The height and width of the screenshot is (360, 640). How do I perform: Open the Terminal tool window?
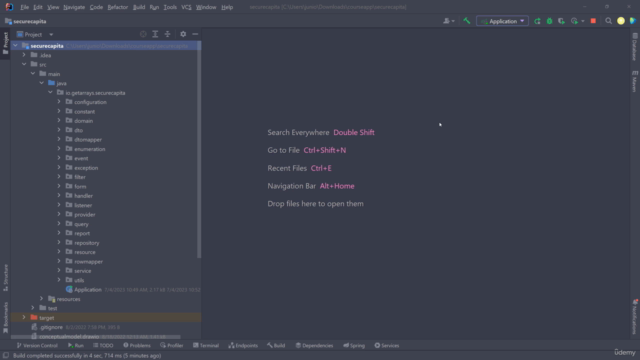(x=206, y=345)
